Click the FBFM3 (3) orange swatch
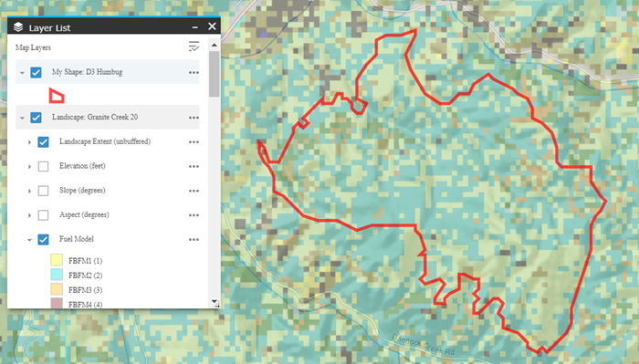 pos(57,289)
